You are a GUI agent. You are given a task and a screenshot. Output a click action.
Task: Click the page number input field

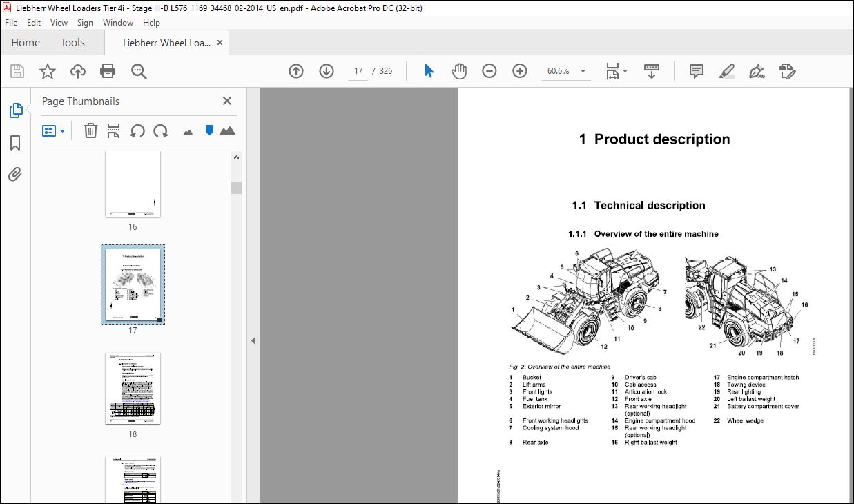point(358,71)
